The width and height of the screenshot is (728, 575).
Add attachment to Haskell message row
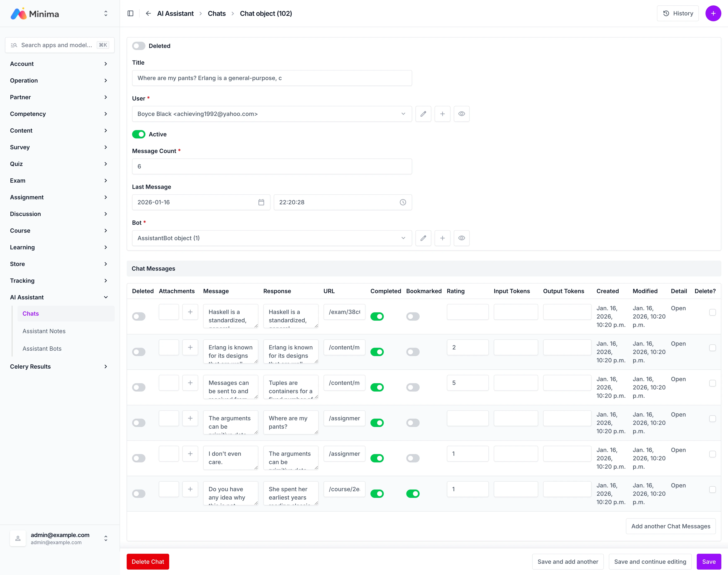click(190, 312)
